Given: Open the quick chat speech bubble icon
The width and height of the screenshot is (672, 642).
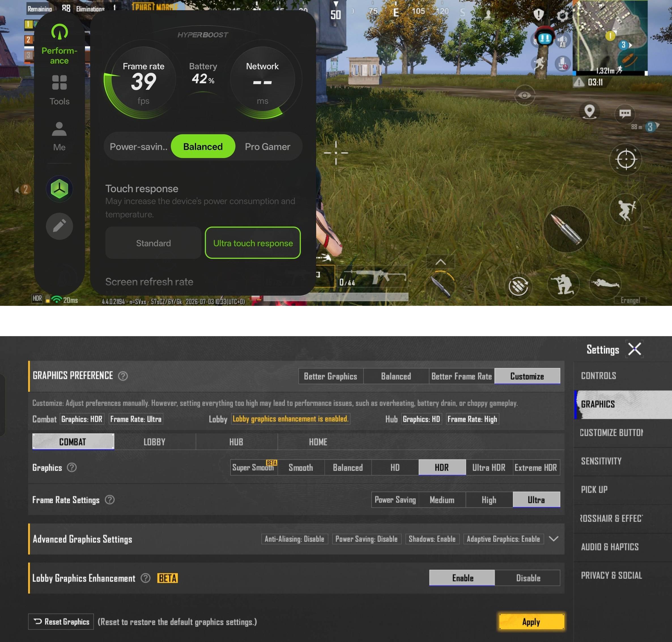Looking at the screenshot, I should coord(625,113).
